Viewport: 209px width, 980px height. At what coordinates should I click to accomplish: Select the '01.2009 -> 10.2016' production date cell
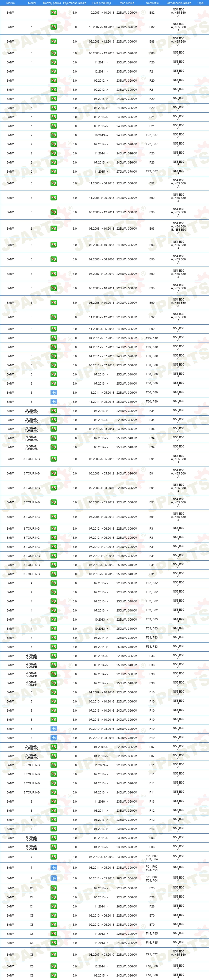102,692
